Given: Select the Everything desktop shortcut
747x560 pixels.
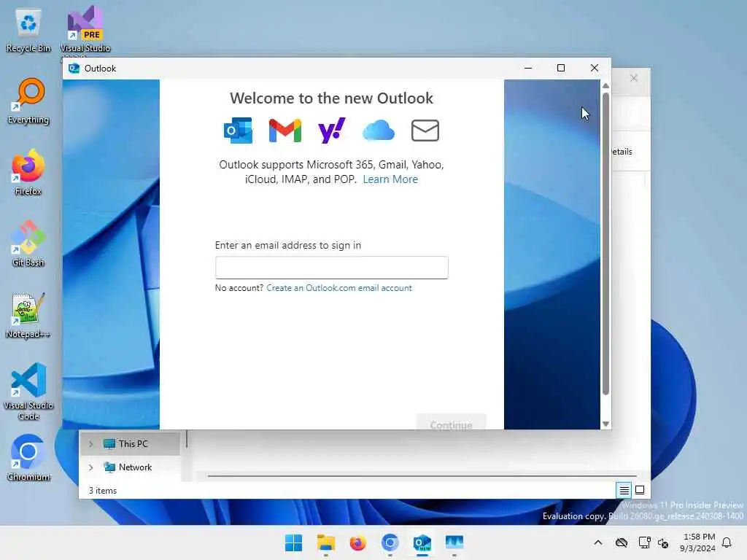Looking at the screenshot, I should tap(28, 101).
